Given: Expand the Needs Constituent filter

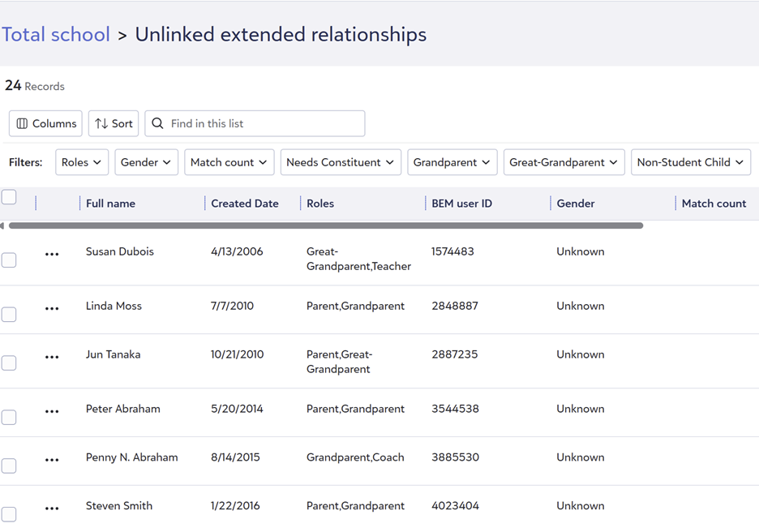Looking at the screenshot, I should coord(341,162).
